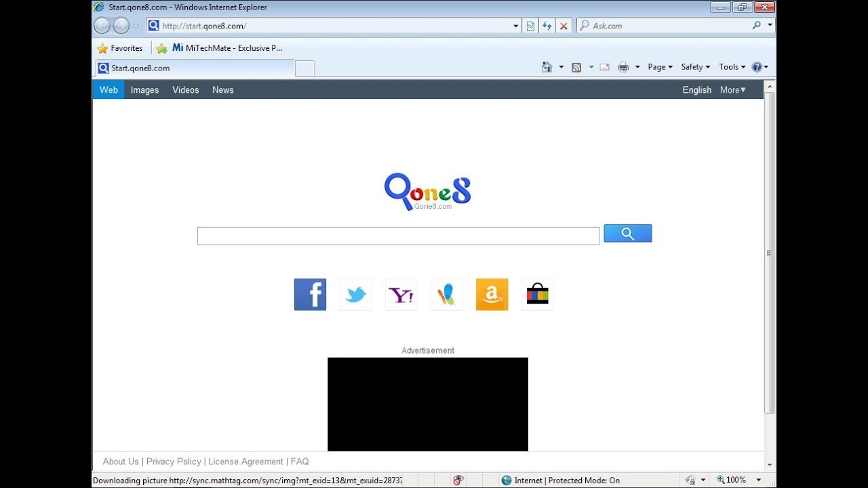Click the "Advertisement" label above the banner
Viewport: 868px width, 488px height.
coord(428,350)
